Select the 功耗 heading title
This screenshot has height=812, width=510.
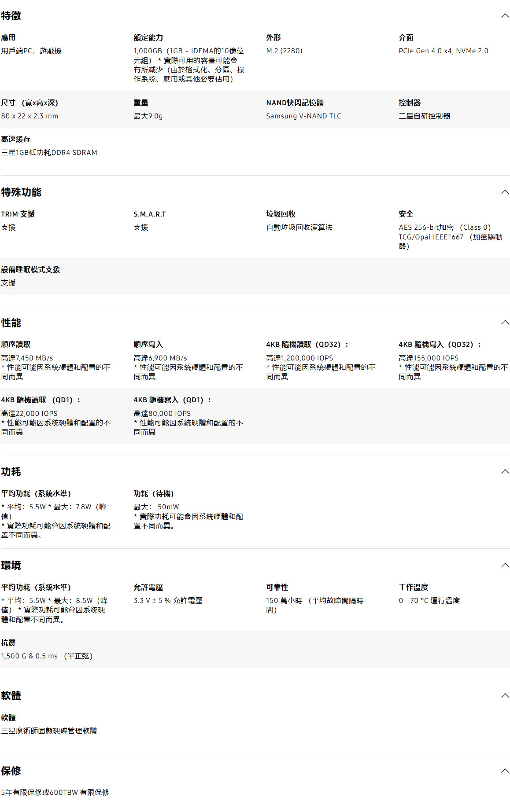click(11, 472)
